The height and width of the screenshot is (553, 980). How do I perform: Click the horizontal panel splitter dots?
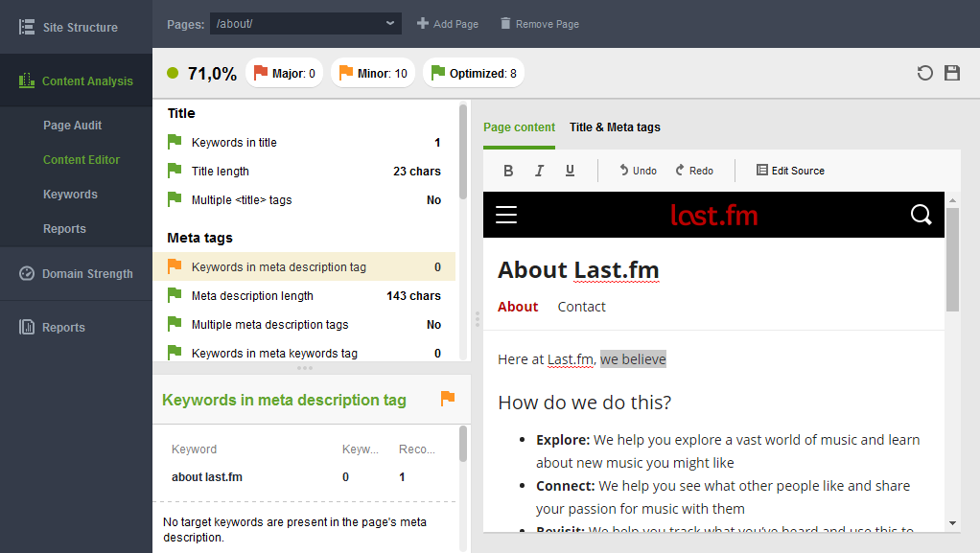click(x=305, y=368)
